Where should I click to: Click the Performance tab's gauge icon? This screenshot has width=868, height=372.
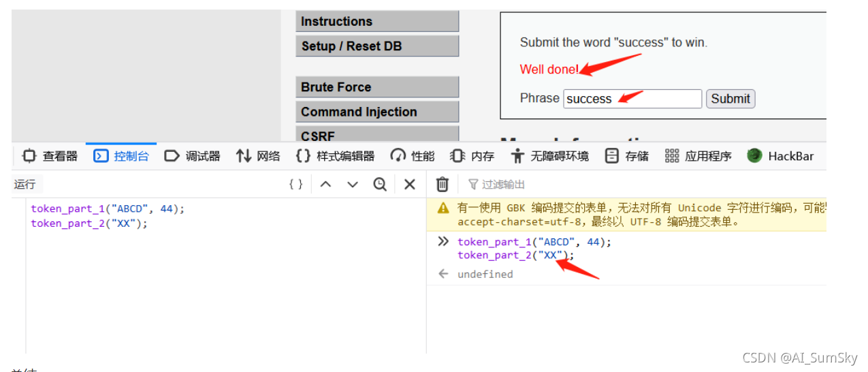click(x=398, y=156)
